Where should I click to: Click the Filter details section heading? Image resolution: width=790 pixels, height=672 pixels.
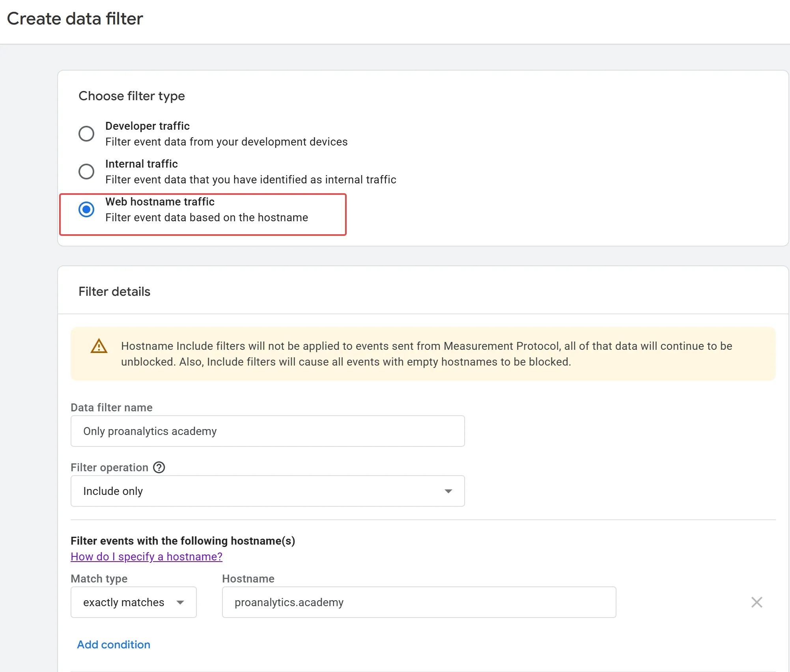[x=114, y=291]
